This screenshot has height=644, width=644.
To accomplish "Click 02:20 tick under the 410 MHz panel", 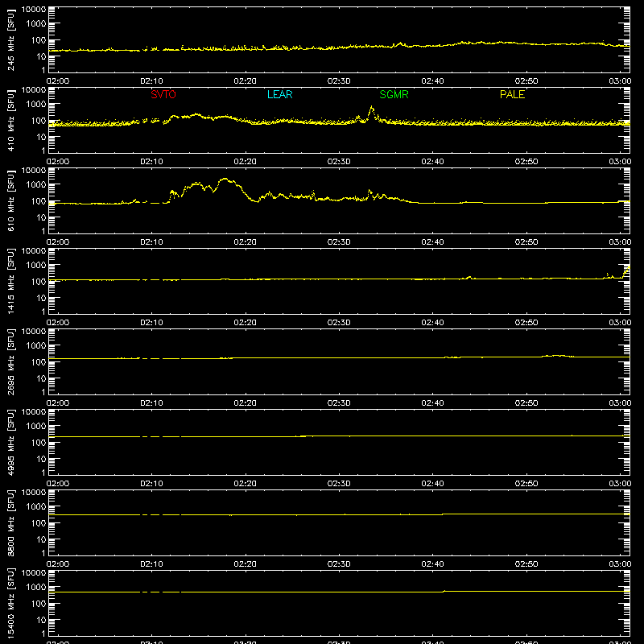I will coord(246,162).
